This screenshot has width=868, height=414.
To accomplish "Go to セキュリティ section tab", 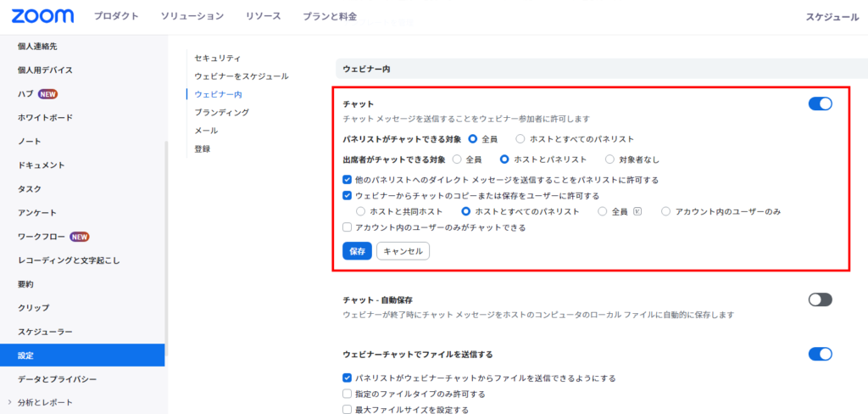I will click(x=218, y=58).
